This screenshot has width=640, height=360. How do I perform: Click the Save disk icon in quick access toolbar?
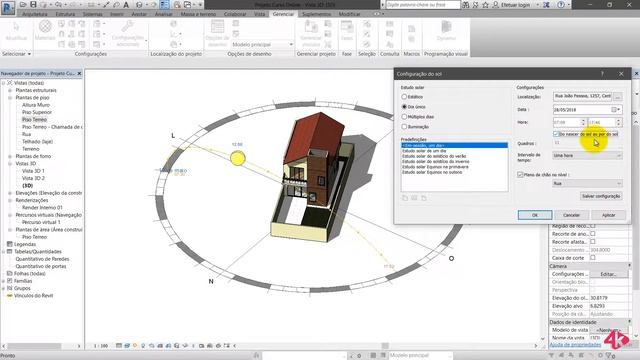point(33,4)
